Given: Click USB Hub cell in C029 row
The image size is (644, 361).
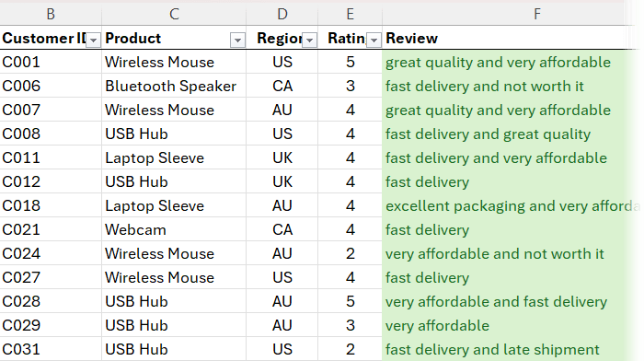Looking at the screenshot, I should pos(174,325).
